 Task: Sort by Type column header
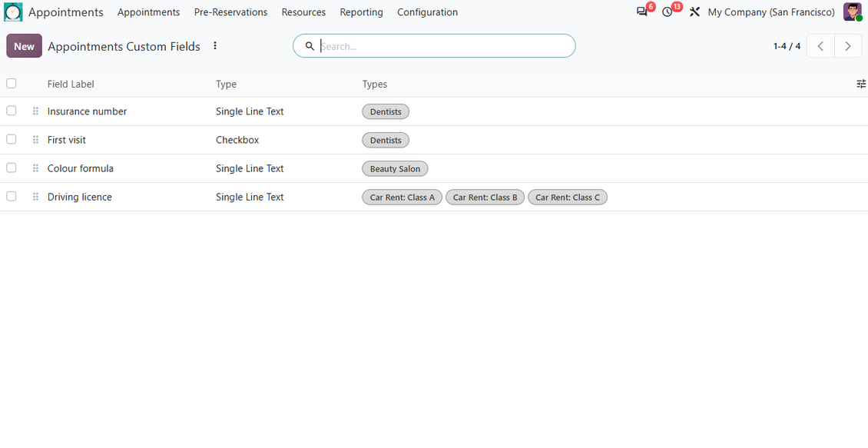click(x=226, y=85)
